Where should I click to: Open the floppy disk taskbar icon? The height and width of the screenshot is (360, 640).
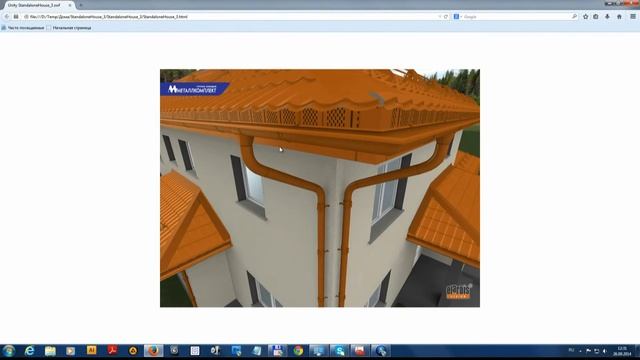click(x=278, y=351)
